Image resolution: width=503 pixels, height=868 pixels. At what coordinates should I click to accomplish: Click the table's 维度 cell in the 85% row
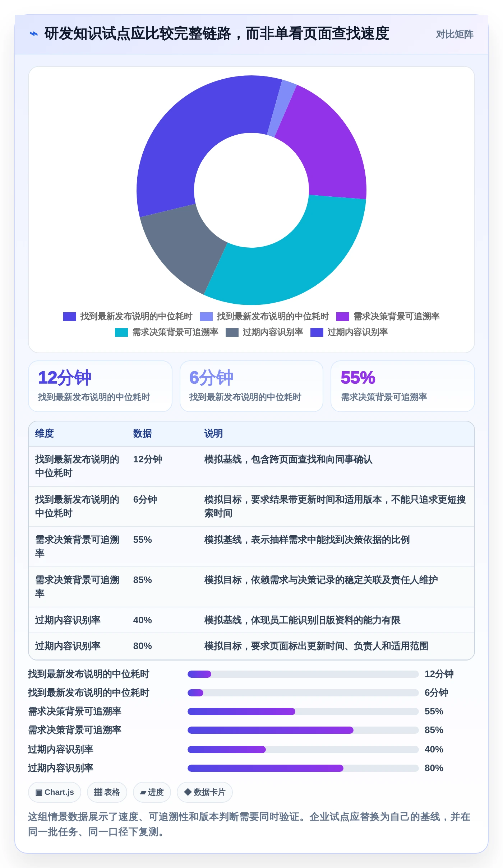(77, 587)
